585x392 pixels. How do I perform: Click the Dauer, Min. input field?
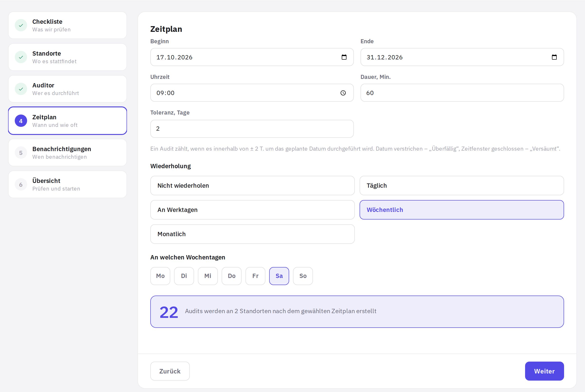pos(462,93)
